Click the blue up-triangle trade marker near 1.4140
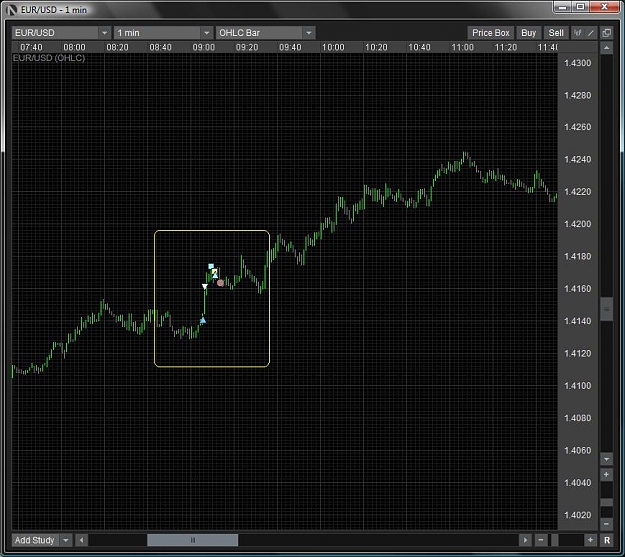 pyautogui.click(x=203, y=320)
